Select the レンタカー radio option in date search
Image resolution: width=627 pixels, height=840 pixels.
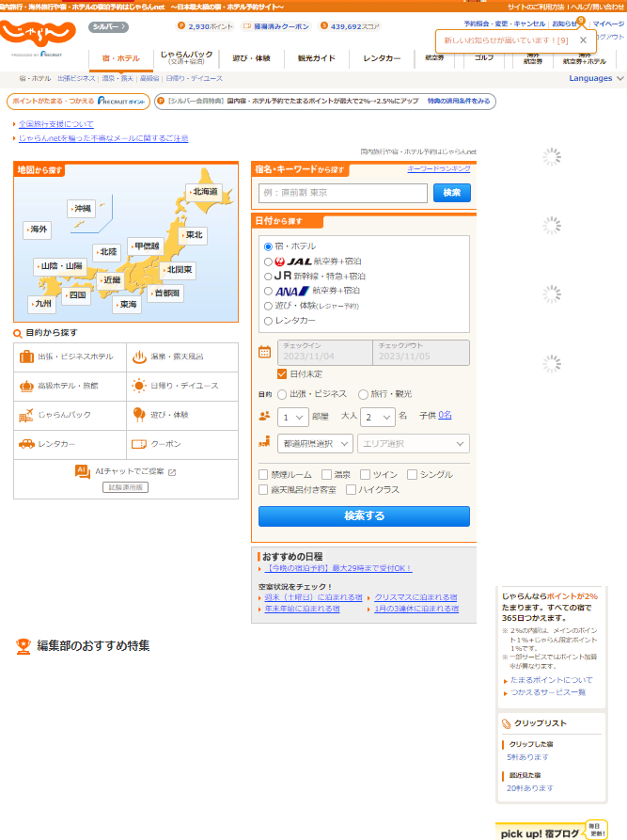click(268, 321)
